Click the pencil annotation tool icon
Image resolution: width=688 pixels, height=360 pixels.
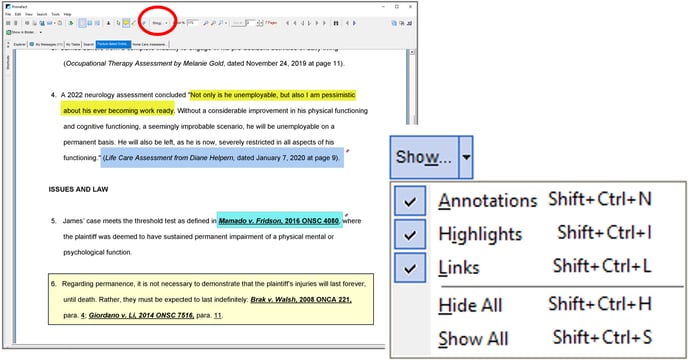133,23
